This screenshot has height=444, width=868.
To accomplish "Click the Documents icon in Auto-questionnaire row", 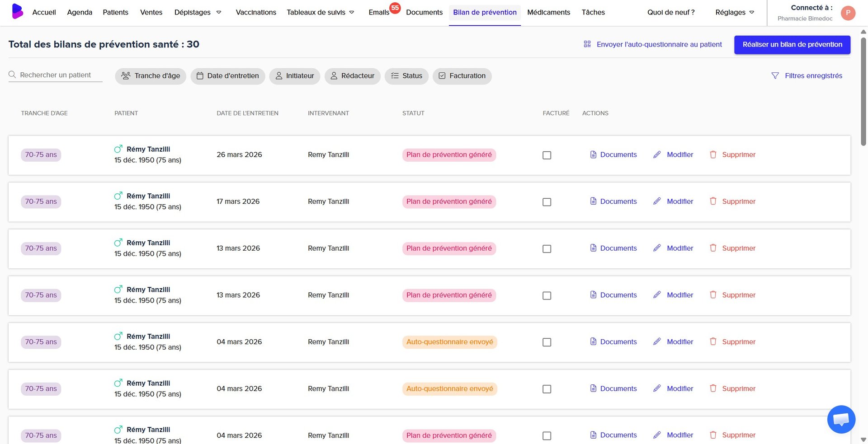I will click(x=593, y=342).
